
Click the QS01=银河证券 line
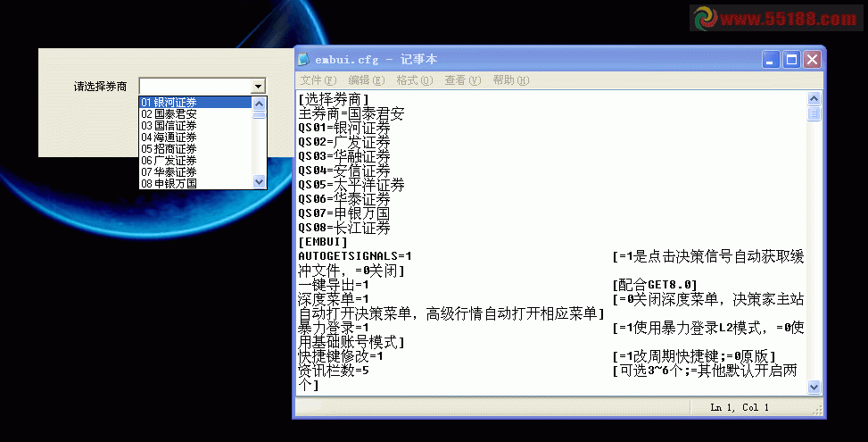pos(344,128)
